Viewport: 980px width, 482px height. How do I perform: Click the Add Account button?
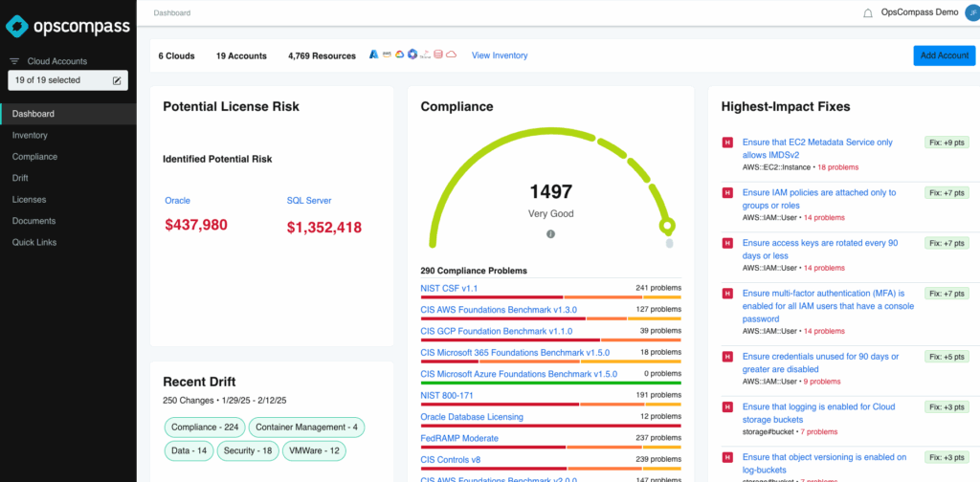pos(945,55)
